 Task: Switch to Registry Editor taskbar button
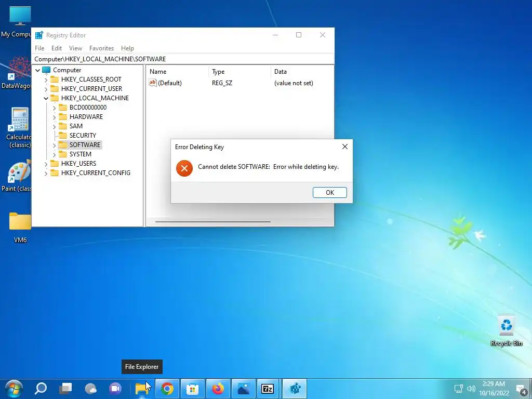tap(295, 389)
